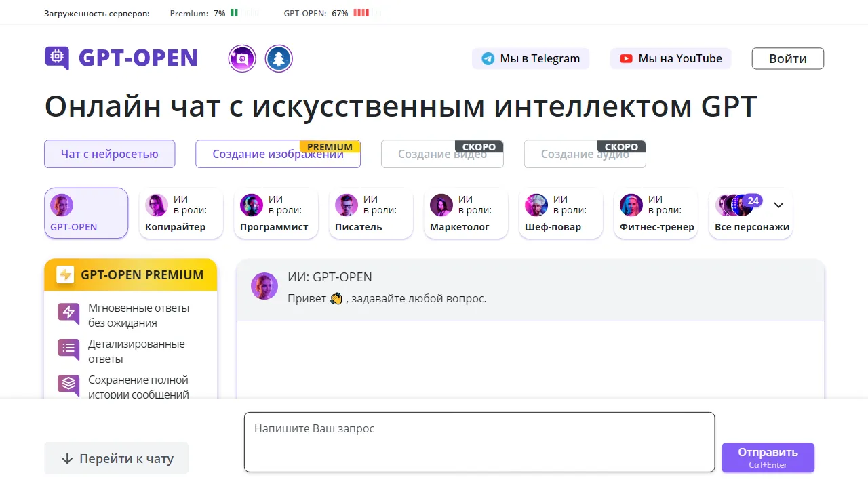Click the Привет, задавайте любой вопрос message

387,298
